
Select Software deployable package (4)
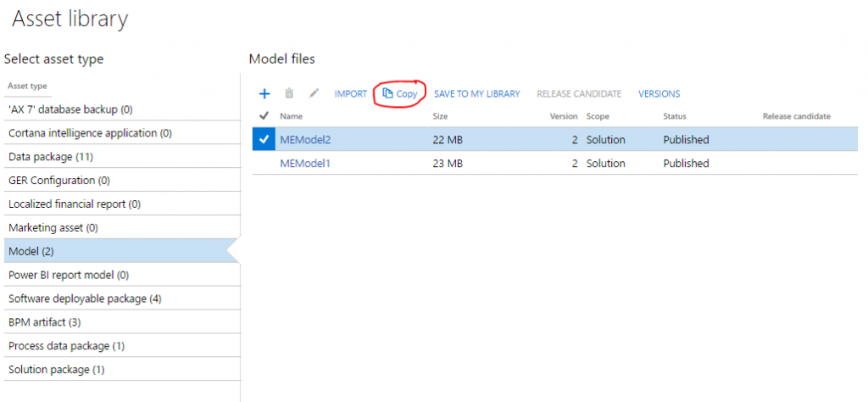click(x=85, y=299)
